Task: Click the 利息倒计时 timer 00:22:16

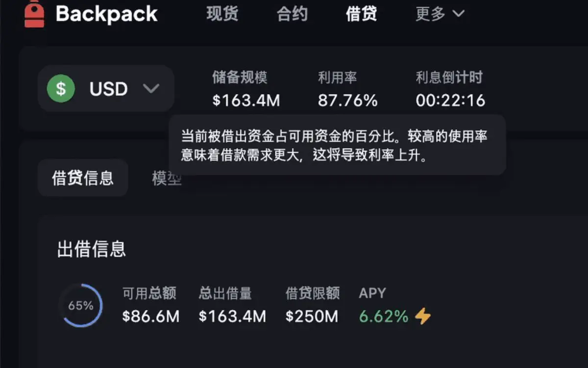Action: click(450, 101)
